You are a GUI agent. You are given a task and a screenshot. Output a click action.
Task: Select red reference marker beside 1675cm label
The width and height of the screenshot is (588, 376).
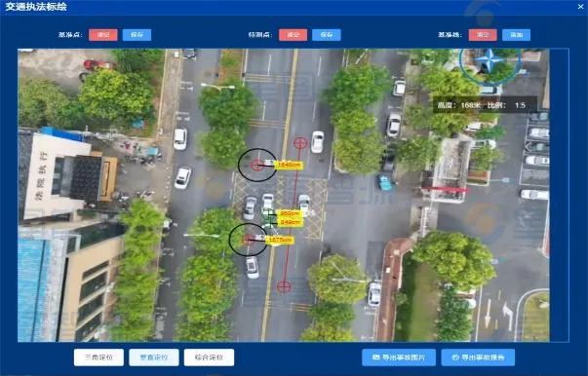click(x=249, y=240)
